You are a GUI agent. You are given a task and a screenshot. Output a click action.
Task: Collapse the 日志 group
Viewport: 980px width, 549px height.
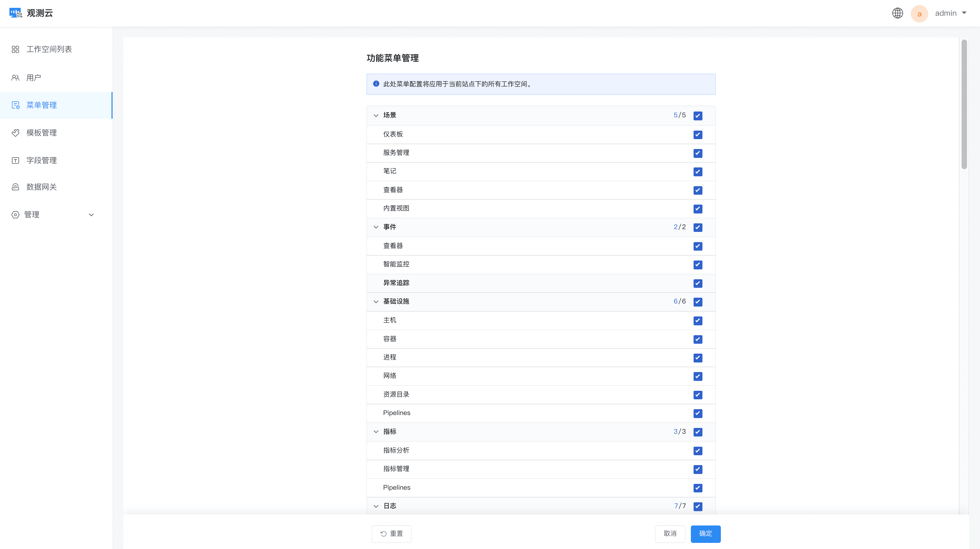(376, 506)
